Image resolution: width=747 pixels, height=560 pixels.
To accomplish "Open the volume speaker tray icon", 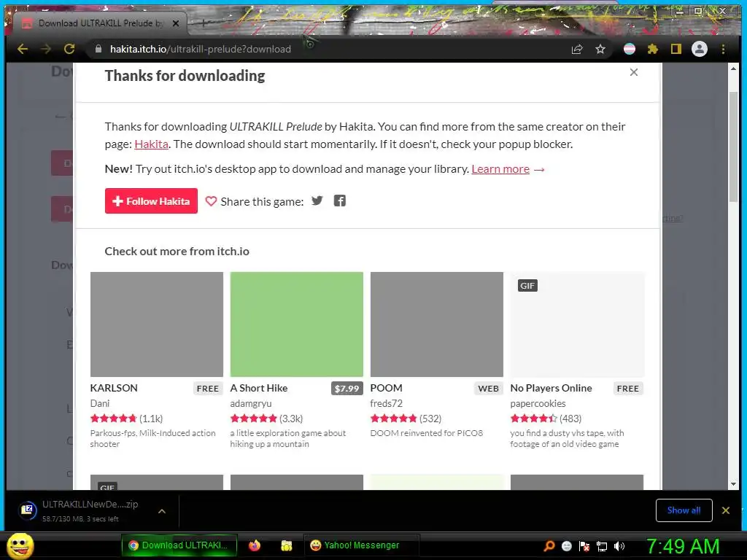I will click(619, 546).
